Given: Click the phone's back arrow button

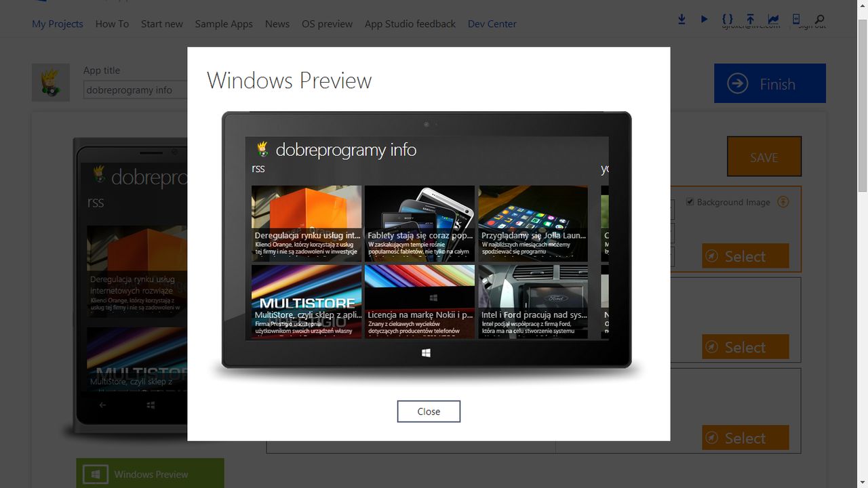Looking at the screenshot, I should tap(102, 405).
